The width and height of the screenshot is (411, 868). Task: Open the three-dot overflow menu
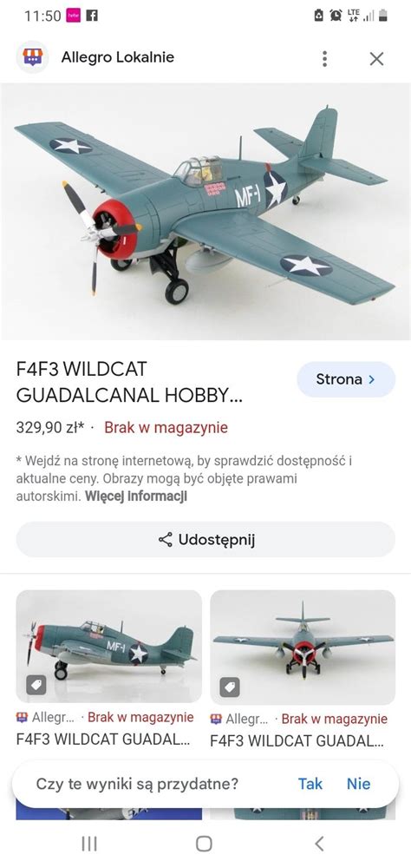324,58
